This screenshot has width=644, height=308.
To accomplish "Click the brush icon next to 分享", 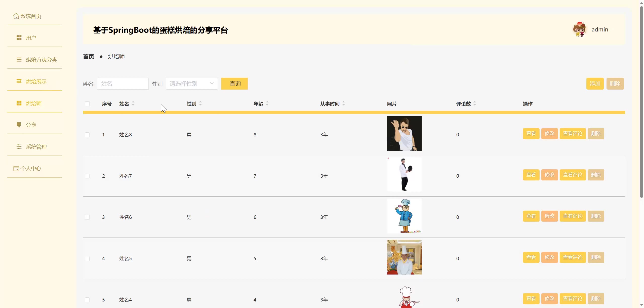I will (19, 125).
